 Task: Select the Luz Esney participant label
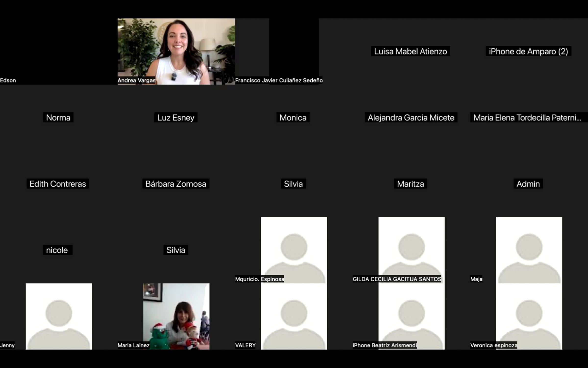176,118
